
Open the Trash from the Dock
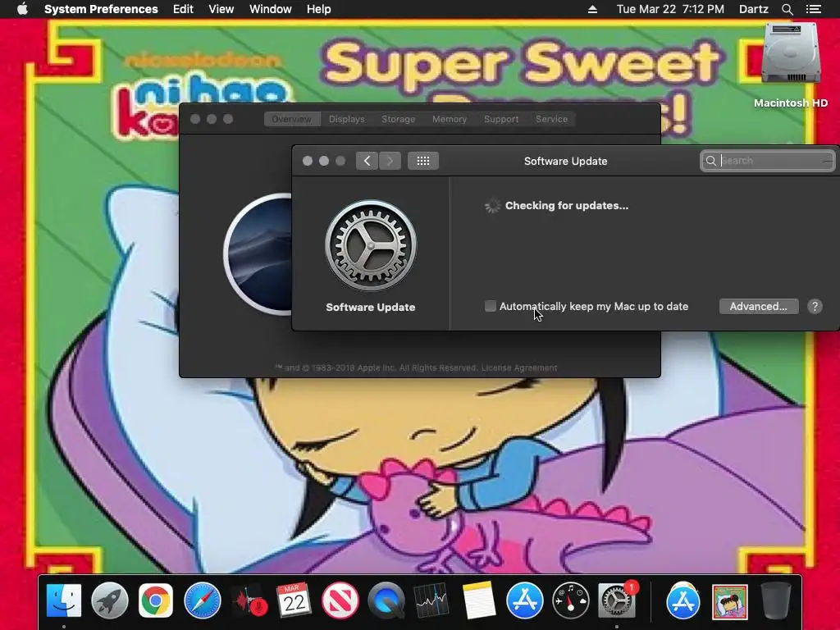point(775,600)
